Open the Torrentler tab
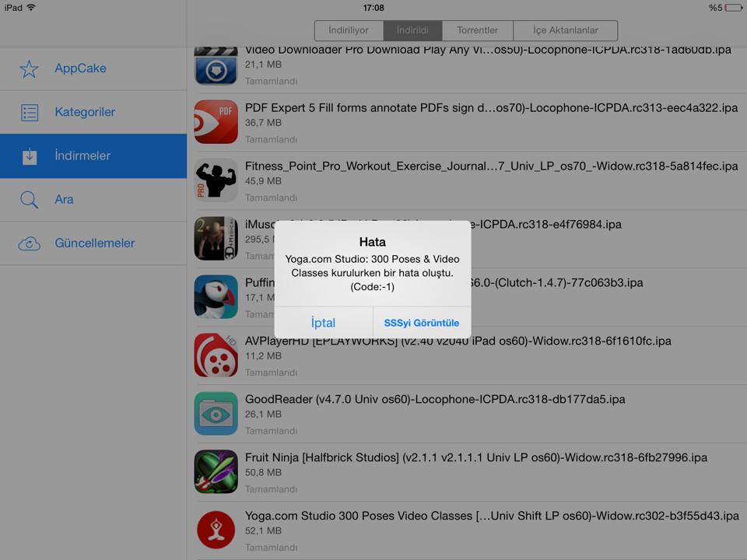The width and height of the screenshot is (747, 560). point(477,30)
